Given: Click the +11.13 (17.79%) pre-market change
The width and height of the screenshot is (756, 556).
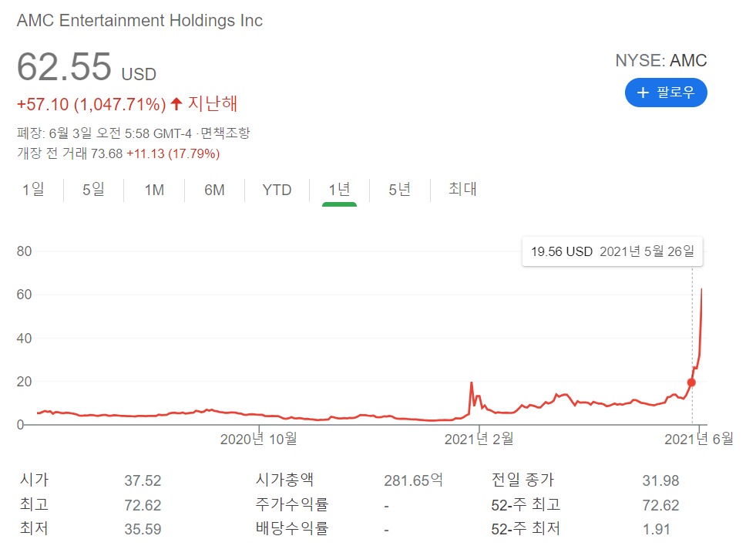Looking at the screenshot, I should [173, 154].
